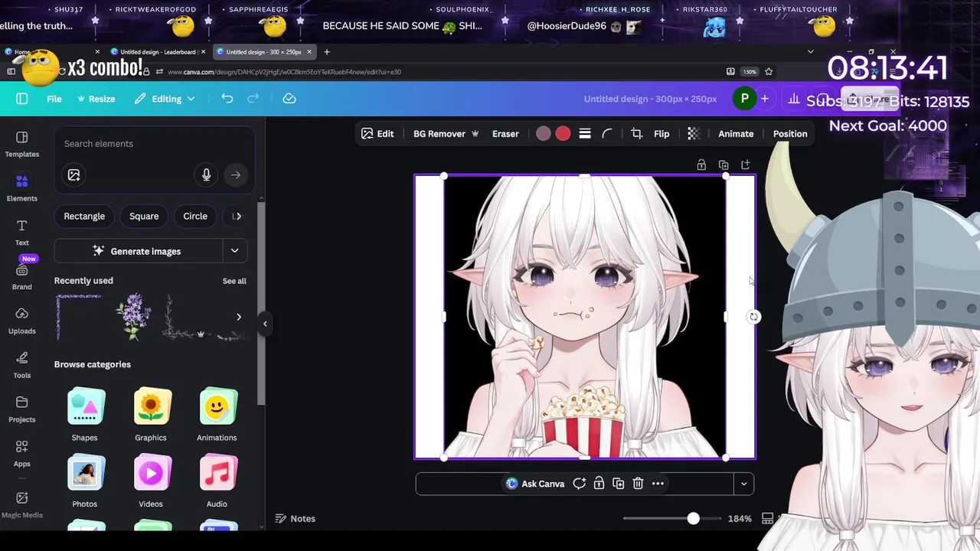
Task: Click the add page icon above canvas
Action: 746,165
